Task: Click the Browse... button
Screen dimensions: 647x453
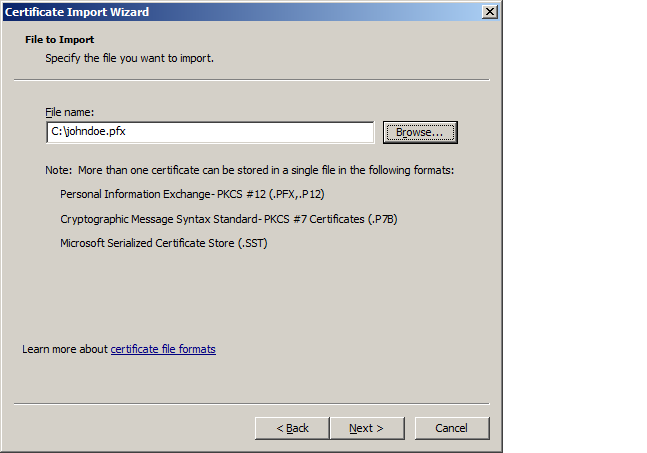Action: pos(419,132)
